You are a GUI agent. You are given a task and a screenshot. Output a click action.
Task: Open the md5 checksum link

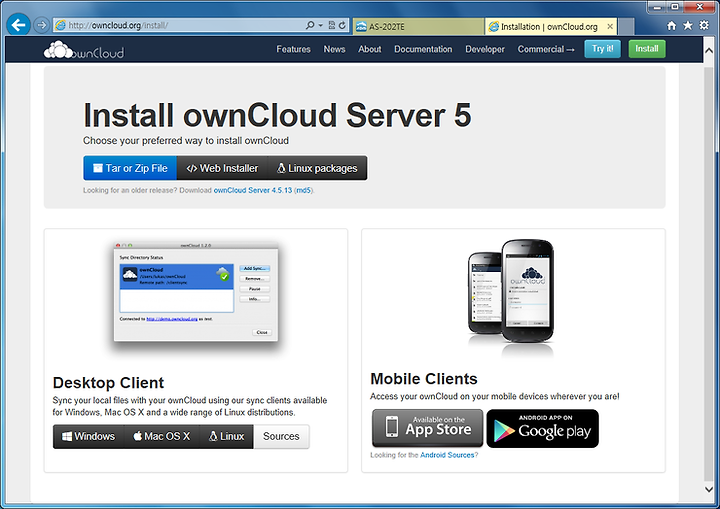(x=303, y=190)
